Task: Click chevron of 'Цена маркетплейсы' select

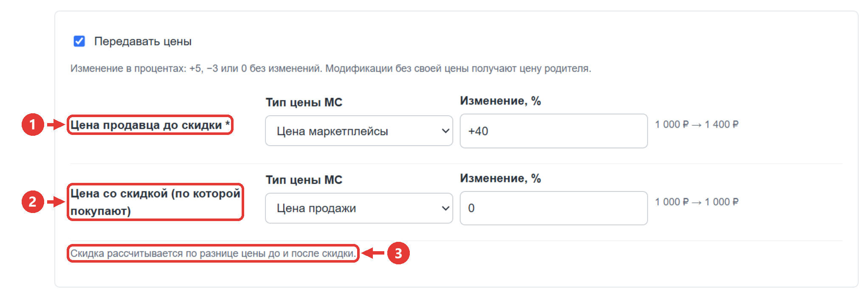Action: (445, 131)
